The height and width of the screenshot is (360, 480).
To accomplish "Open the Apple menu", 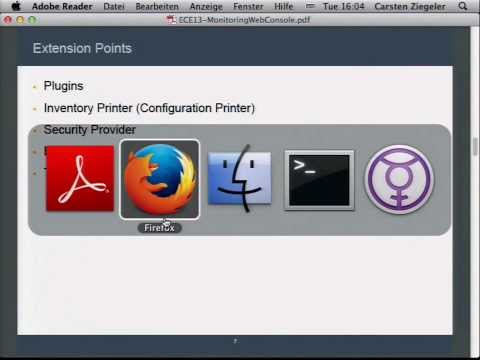I will 16,6.
